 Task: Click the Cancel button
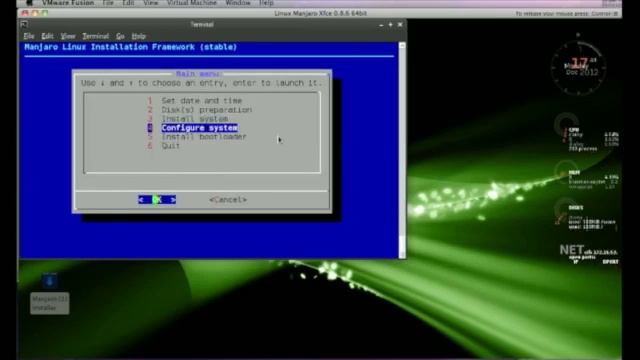click(x=228, y=200)
